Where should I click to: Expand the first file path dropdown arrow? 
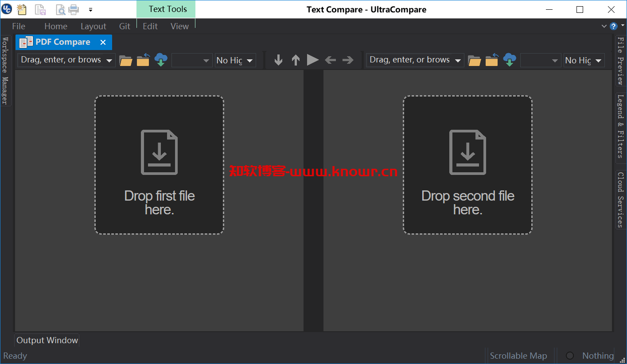pos(109,60)
